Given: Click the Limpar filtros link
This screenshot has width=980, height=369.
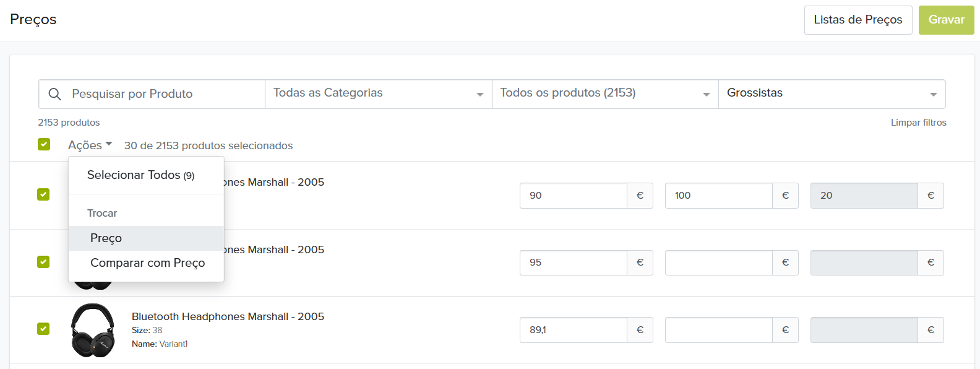Looking at the screenshot, I should 918,123.
